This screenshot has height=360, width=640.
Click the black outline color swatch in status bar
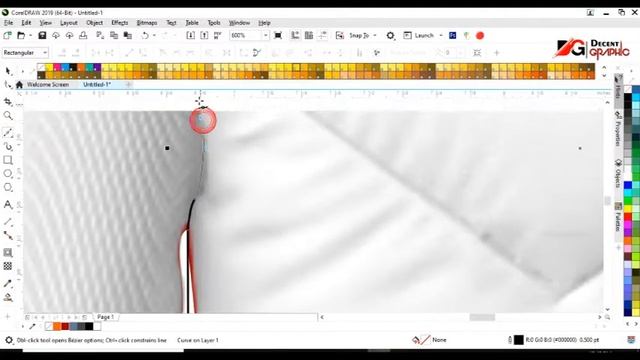[x=518, y=340]
